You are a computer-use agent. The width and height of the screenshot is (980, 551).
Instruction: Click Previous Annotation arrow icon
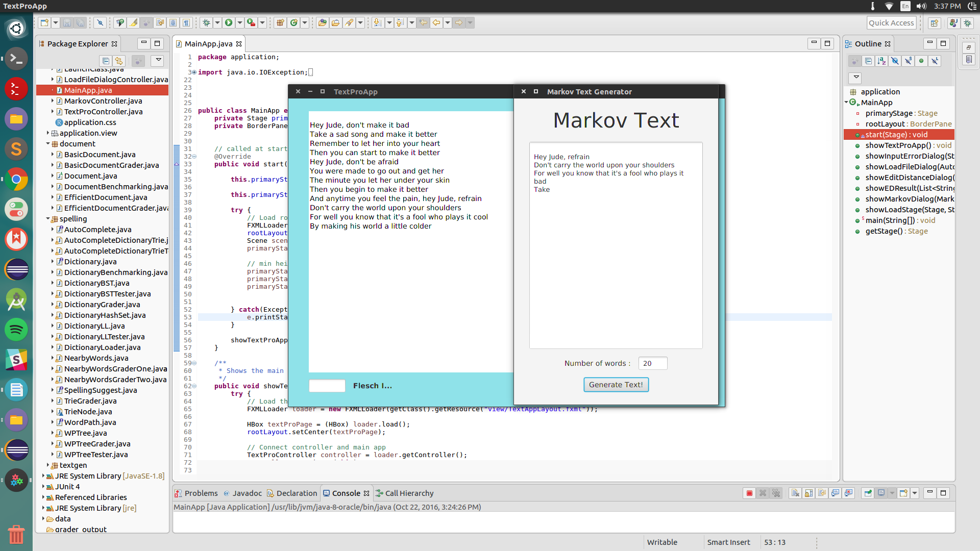400,22
